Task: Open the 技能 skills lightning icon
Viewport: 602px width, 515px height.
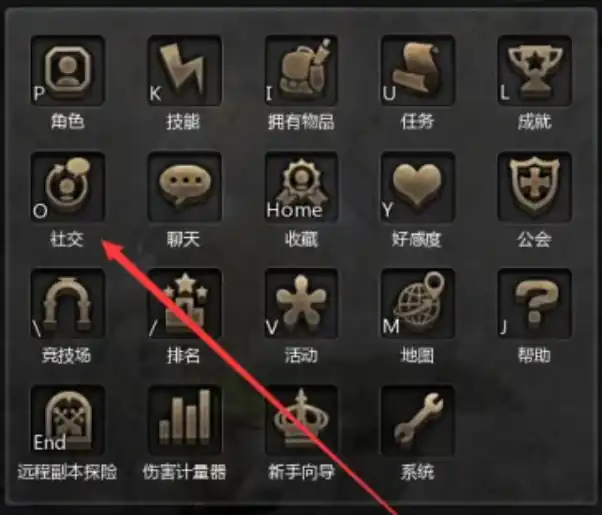Action: [x=184, y=71]
